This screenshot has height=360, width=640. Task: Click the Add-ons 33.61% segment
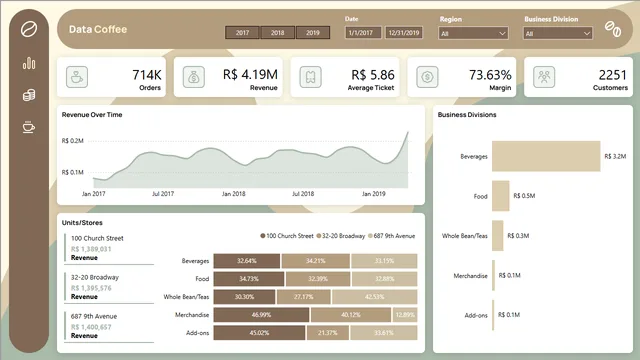point(384,333)
